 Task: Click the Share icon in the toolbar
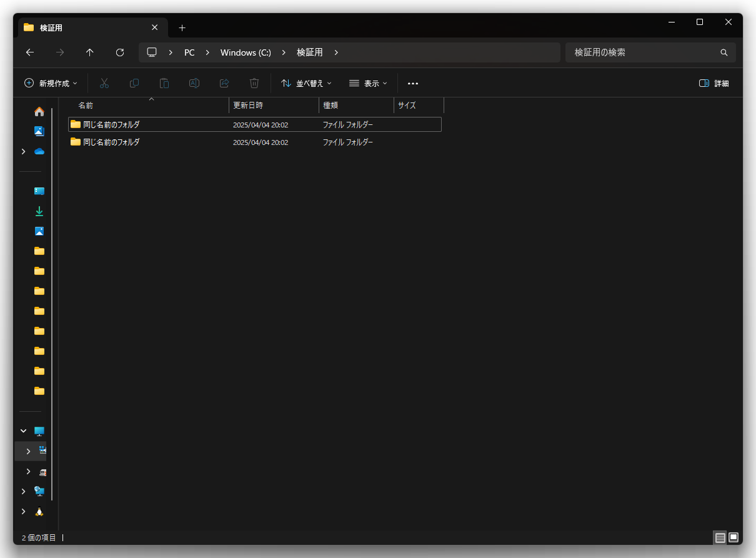tap(224, 83)
